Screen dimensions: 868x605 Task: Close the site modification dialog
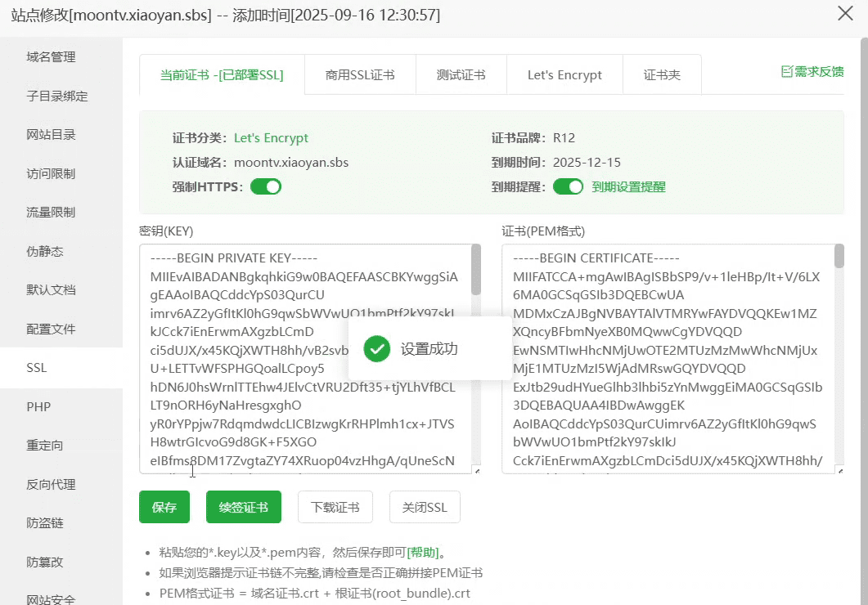pyautogui.click(x=845, y=15)
